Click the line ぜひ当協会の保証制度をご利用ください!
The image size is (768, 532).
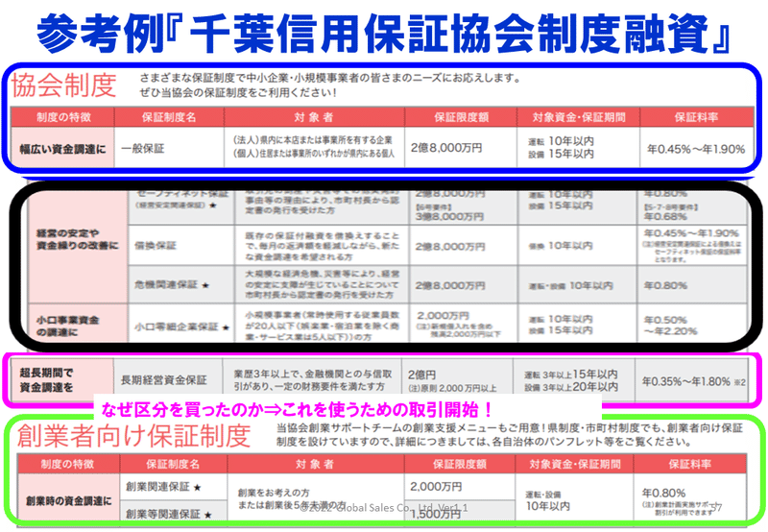point(238,92)
